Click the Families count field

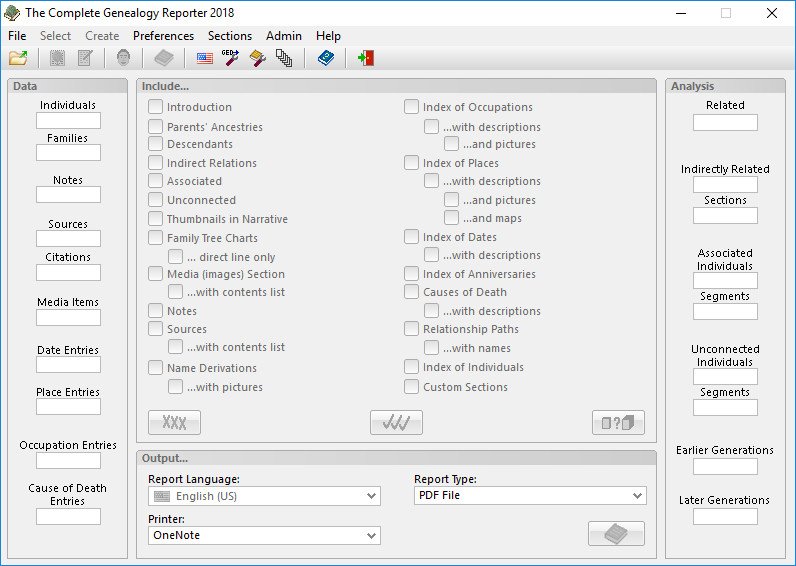coord(69,153)
